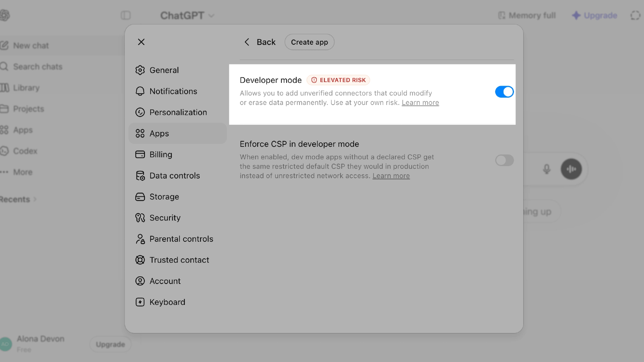Image resolution: width=644 pixels, height=362 pixels.
Task: Open Parental controls settings
Action: [178, 239]
